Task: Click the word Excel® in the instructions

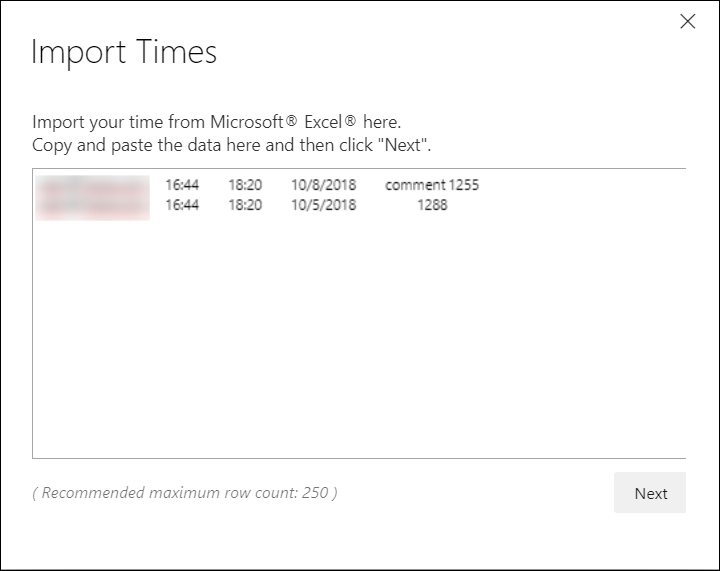Action: (x=330, y=122)
